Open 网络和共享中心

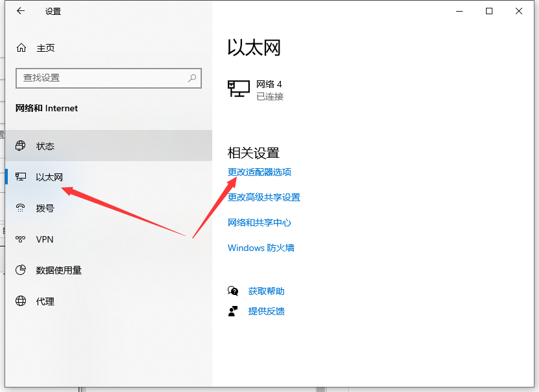click(x=259, y=223)
